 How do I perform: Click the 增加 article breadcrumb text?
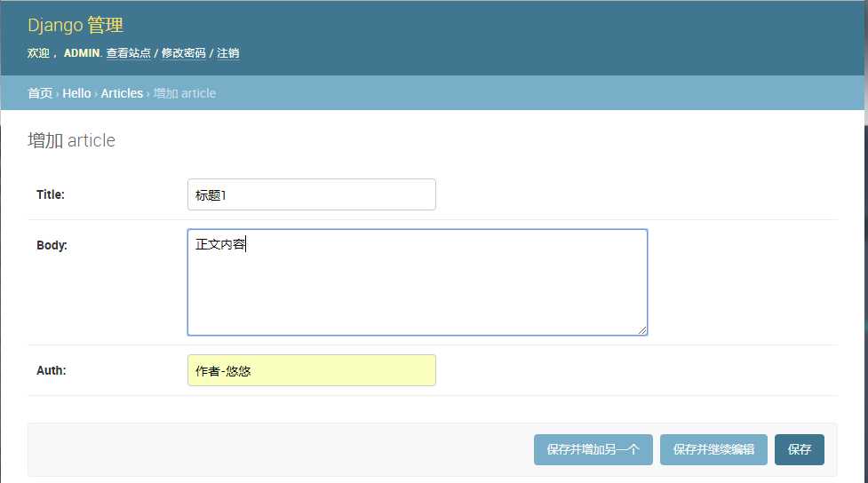185,93
